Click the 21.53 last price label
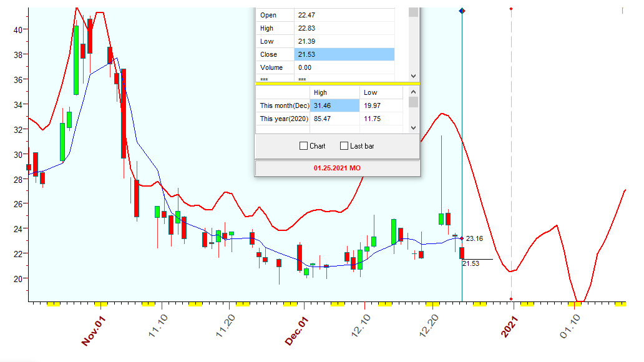Viewport: 644px width, 362px height. (x=471, y=264)
